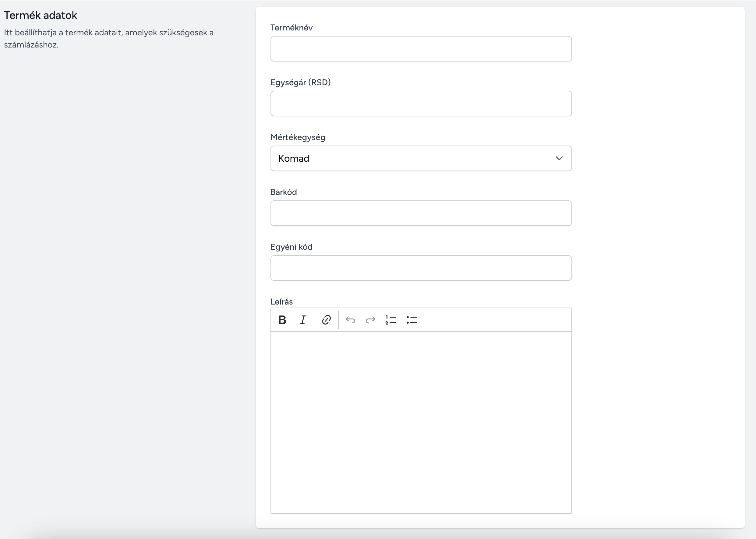Click the Mértékegység label
This screenshot has height=539, width=756.
click(298, 137)
